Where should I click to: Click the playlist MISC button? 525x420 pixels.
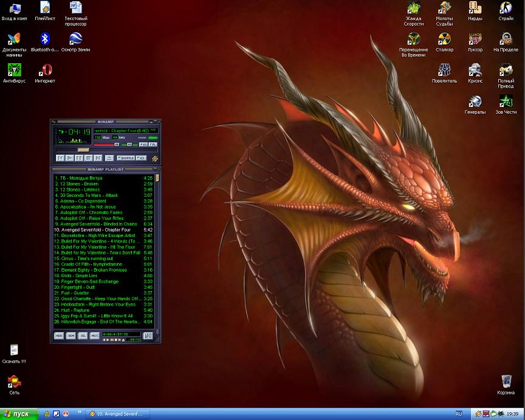pos(95,336)
